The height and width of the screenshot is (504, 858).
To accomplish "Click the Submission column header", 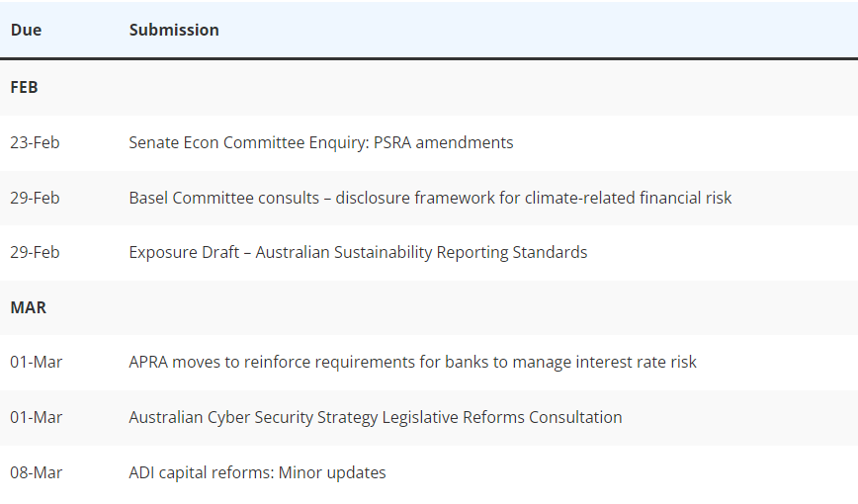I will coord(174,30).
